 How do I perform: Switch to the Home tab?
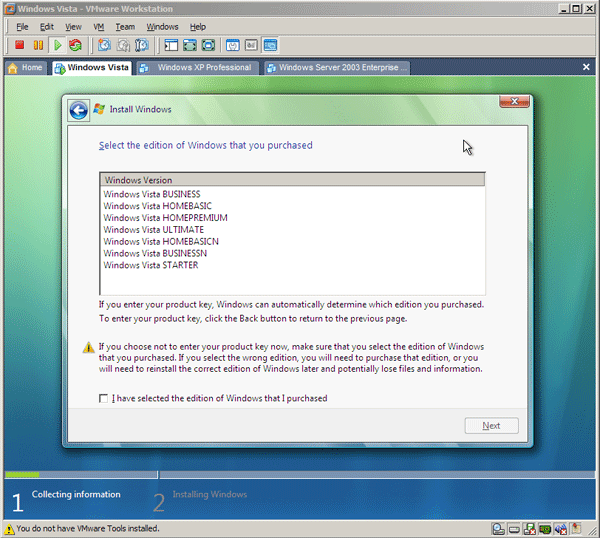tap(25, 68)
